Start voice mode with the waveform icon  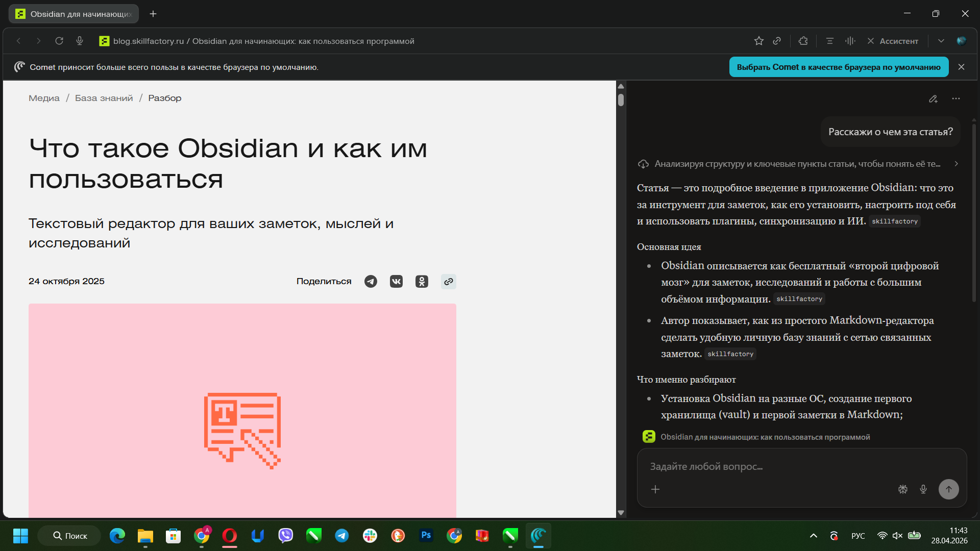[850, 41]
